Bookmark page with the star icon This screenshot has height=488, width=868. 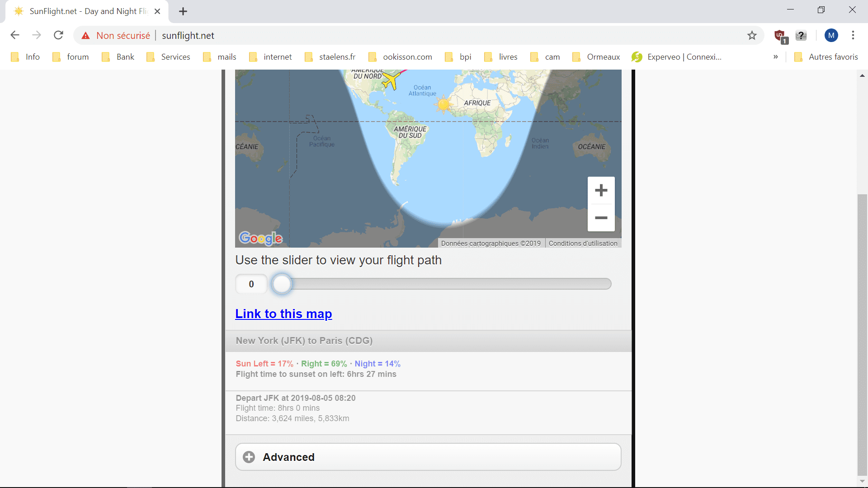click(x=752, y=35)
